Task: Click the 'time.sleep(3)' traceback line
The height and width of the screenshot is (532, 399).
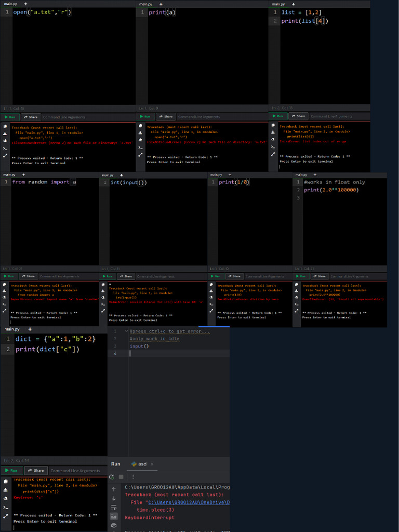Action: pyautogui.click(x=155, y=510)
